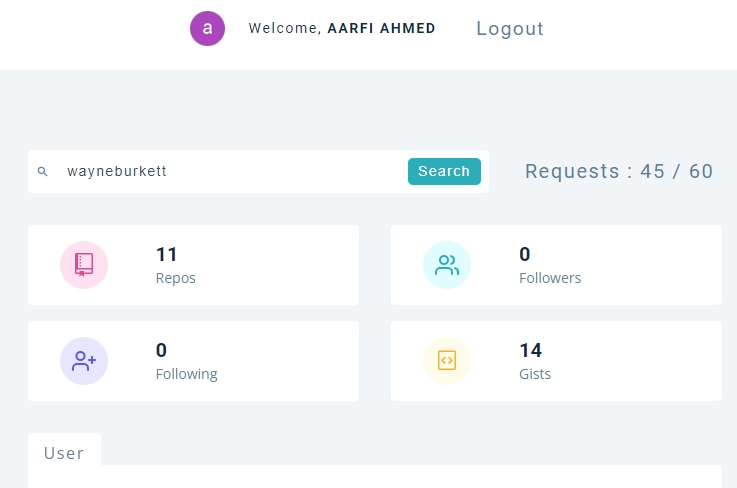The image size is (737, 488).
Task: Click the Requests 45 / 60 counter
Action: coord(619,171)
